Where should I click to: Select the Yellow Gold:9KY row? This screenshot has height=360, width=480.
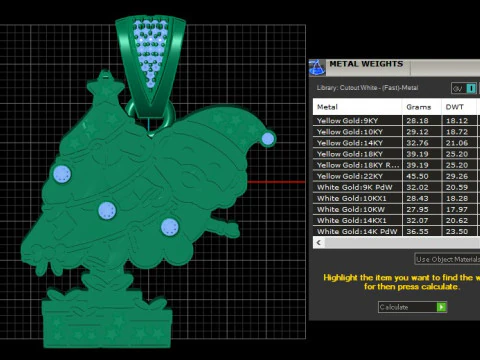point(396,121)
